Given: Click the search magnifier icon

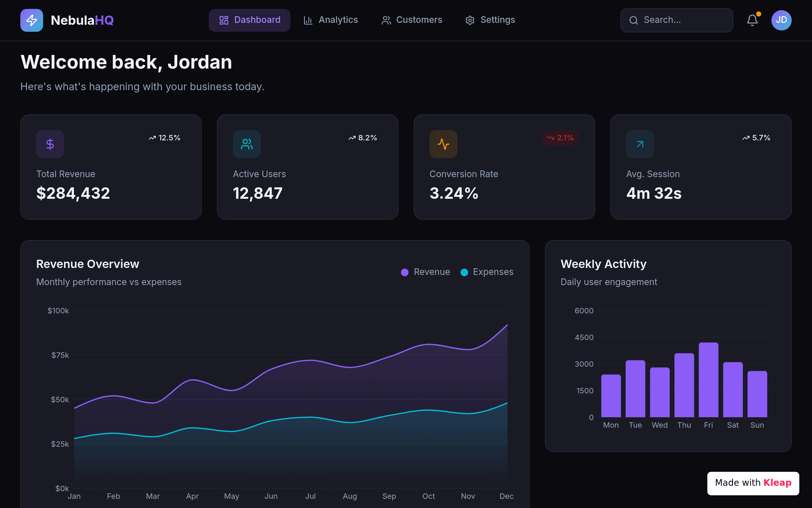Looking at the screenshot, I should [633, 21].
